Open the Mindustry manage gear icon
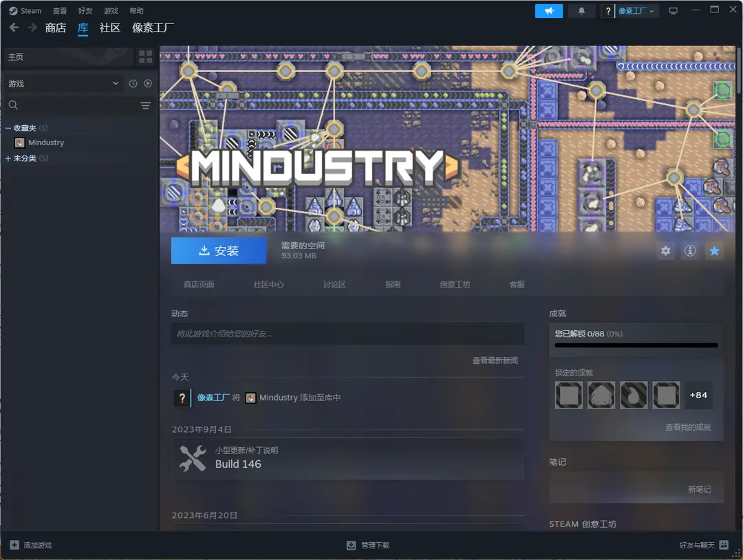This screenshot has width=743, height=560. (x=666, y=250)
